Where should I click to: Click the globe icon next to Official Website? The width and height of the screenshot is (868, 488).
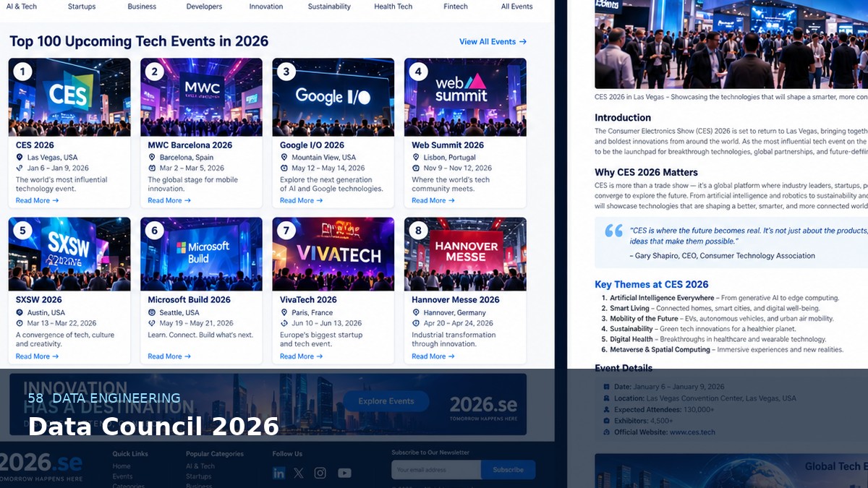606,432
